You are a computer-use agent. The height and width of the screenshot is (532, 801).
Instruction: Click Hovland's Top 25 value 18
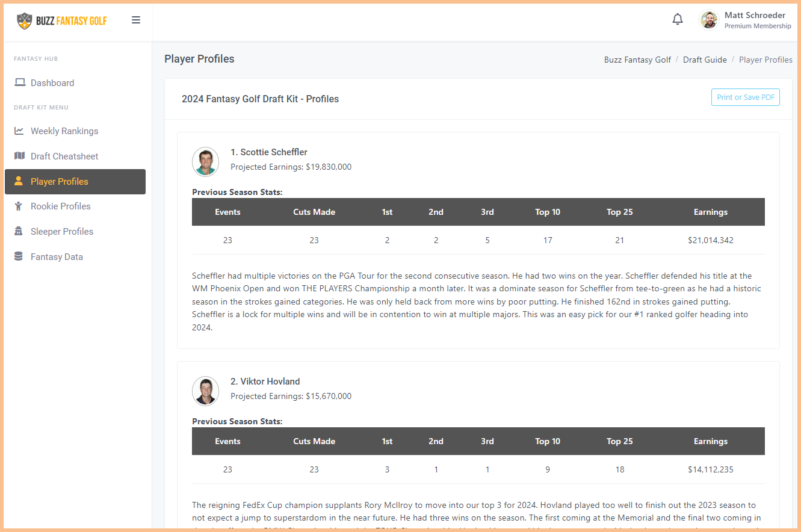[620, 469]
